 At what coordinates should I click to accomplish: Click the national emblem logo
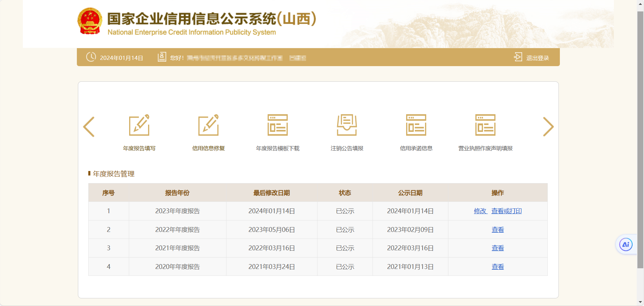(90, 21)
